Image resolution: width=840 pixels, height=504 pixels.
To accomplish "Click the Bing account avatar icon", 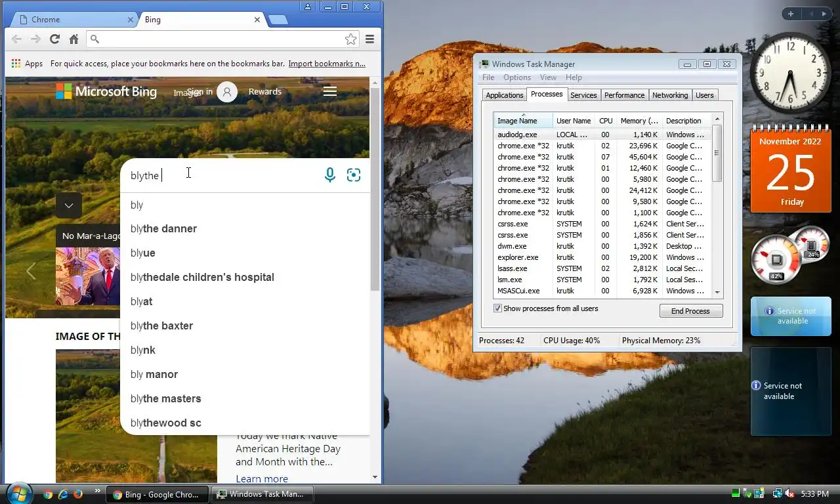I will tap(227, 92).
